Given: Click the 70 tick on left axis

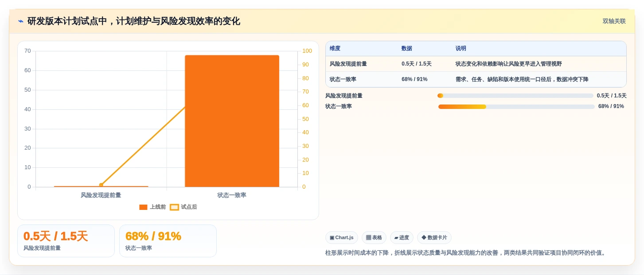Looking at the screenshot, I should coord(27,51).
